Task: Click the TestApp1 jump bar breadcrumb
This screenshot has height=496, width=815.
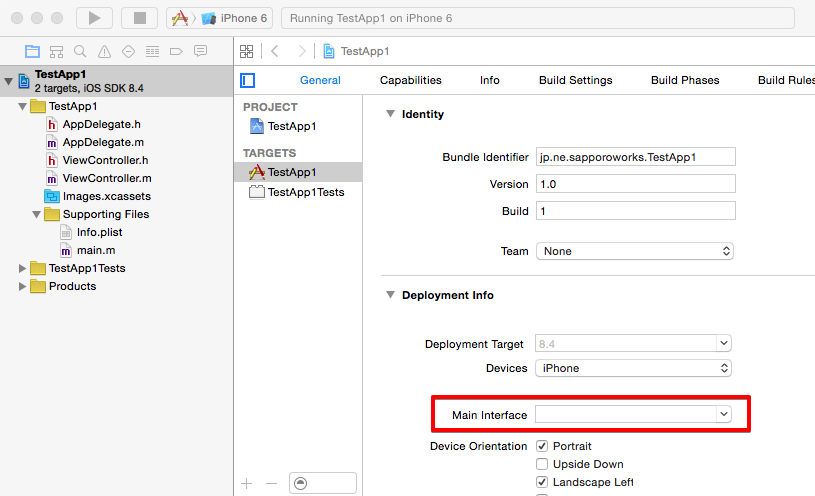Action: click(x=365, y=51)
